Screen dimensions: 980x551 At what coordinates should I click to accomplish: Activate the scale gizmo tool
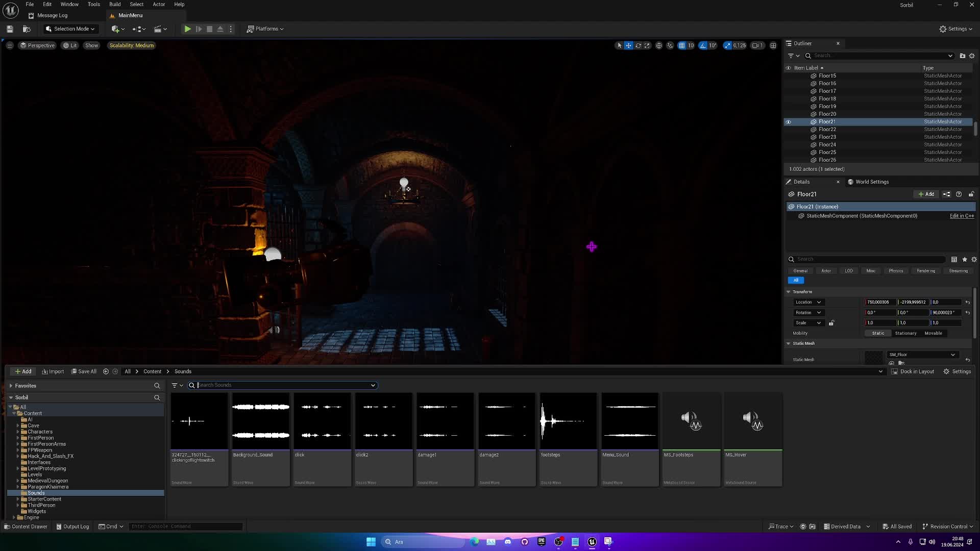[647, 45]
